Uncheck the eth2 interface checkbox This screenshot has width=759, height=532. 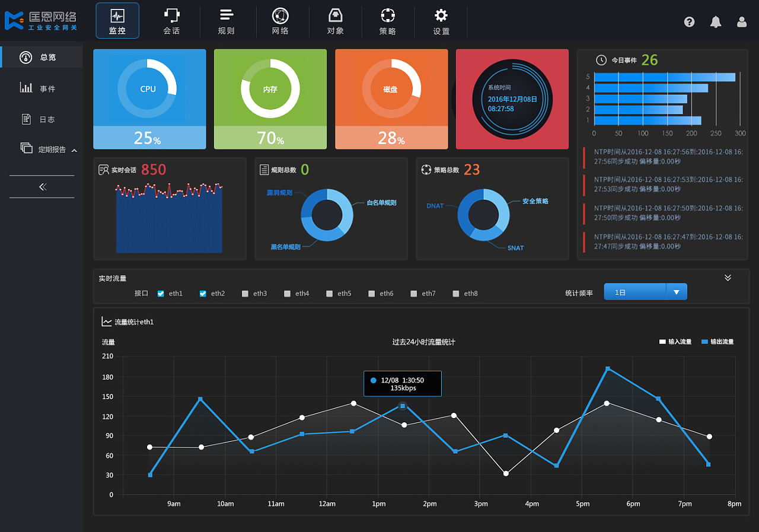[x=203, y=294]
